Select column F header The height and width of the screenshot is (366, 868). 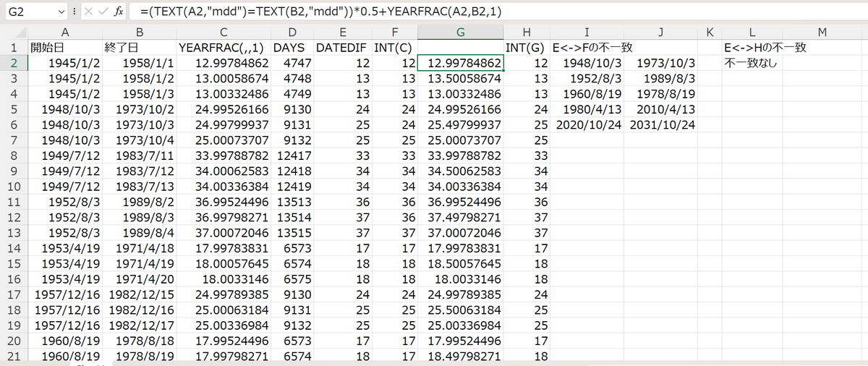click(395, 31)
